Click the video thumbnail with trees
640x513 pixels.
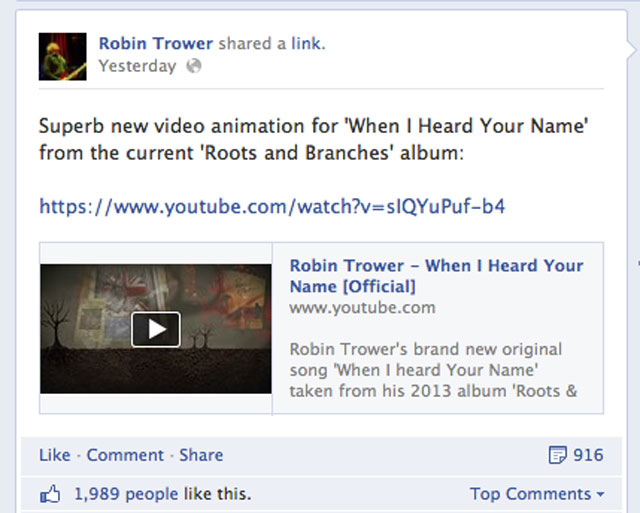156,329
